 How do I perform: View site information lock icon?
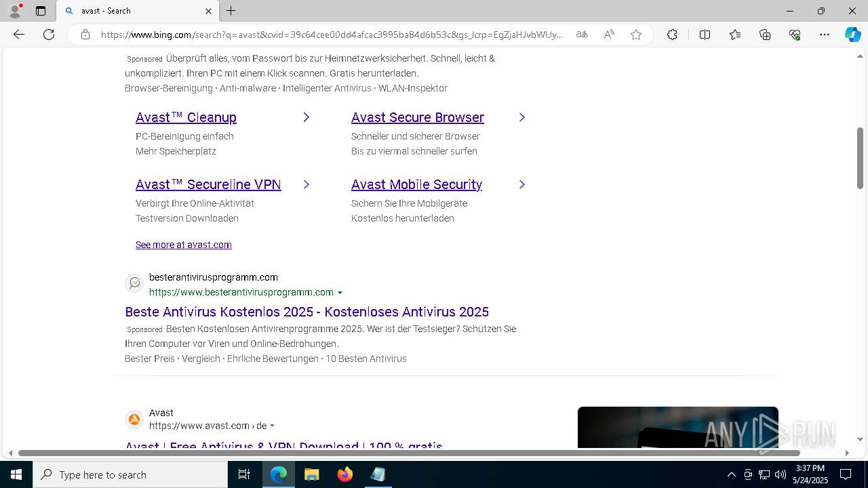pos(85,35)
